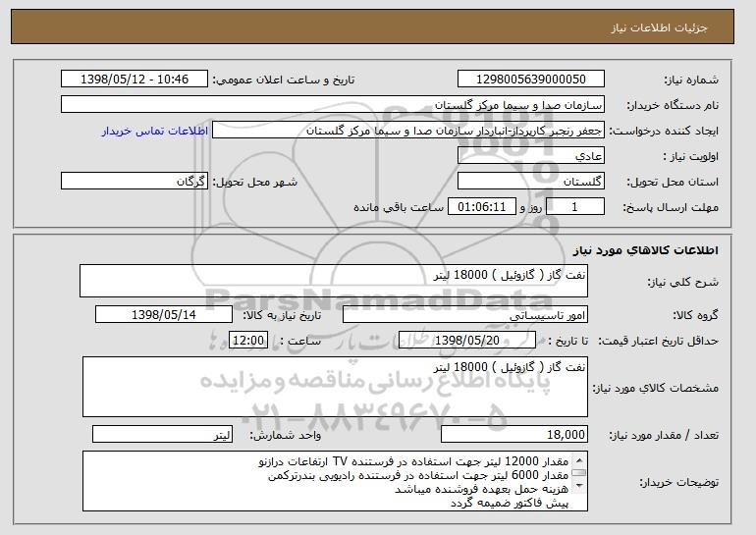This screenshot has width=756, height=535.
Task: Click the label ایجاد کننده درخواست
Action: click(x=664, y=132)
